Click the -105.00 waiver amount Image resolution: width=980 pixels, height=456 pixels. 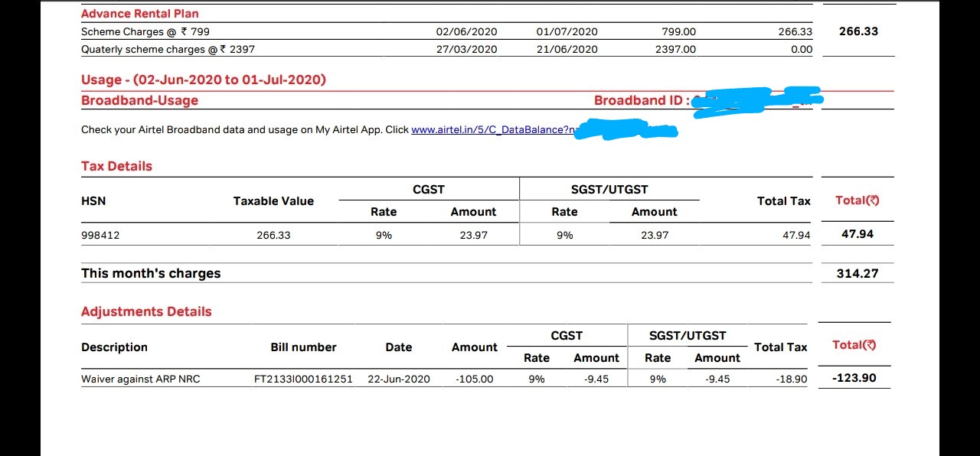pyautogui.click(x=475, y=379)
